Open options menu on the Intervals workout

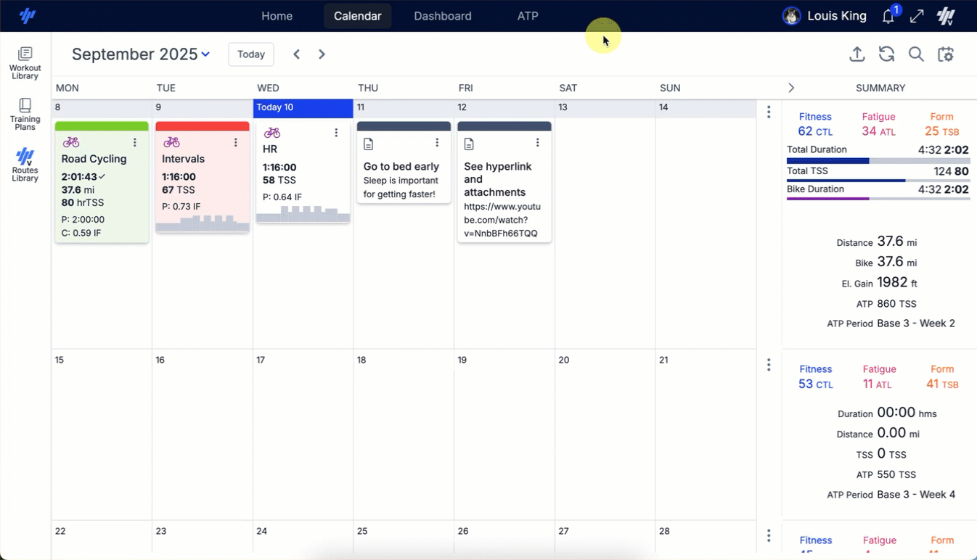click(x=235, y=142)
